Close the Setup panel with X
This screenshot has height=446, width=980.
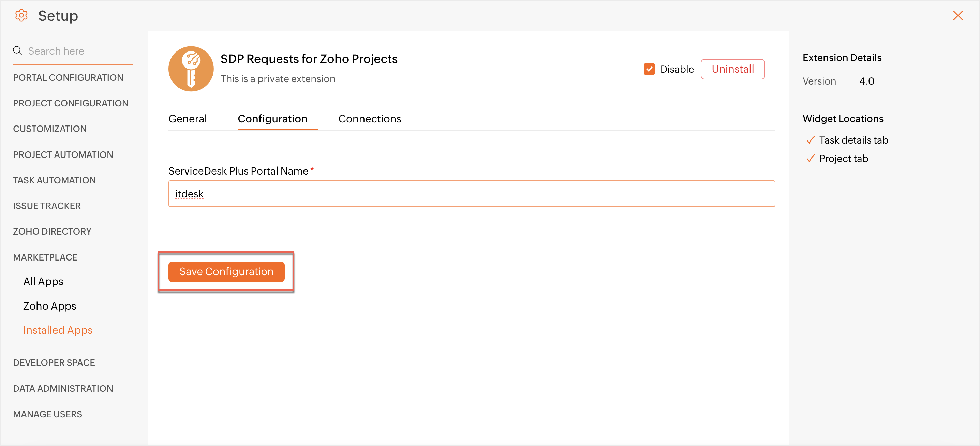(957, 16)
